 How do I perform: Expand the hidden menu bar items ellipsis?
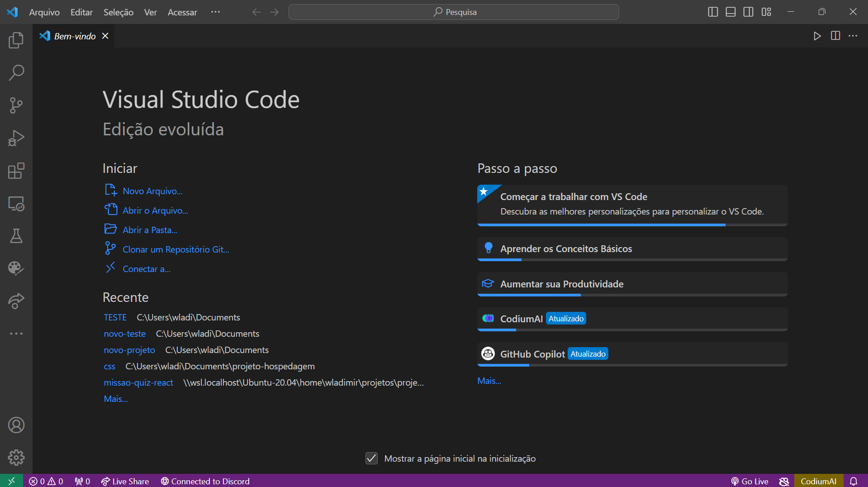click(215, 12)
